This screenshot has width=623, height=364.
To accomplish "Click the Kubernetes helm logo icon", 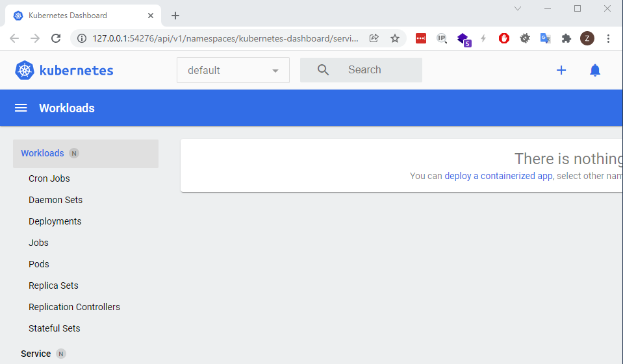I will pos(25,70).
